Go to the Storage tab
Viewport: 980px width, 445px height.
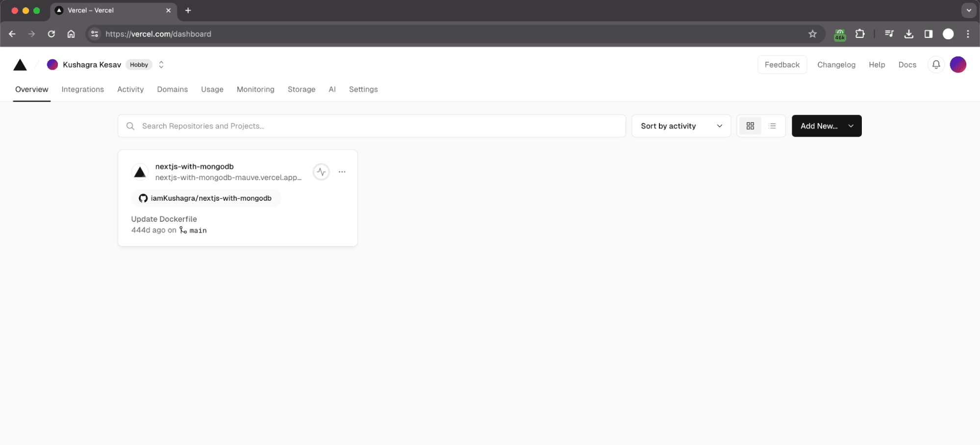[301, 89]
